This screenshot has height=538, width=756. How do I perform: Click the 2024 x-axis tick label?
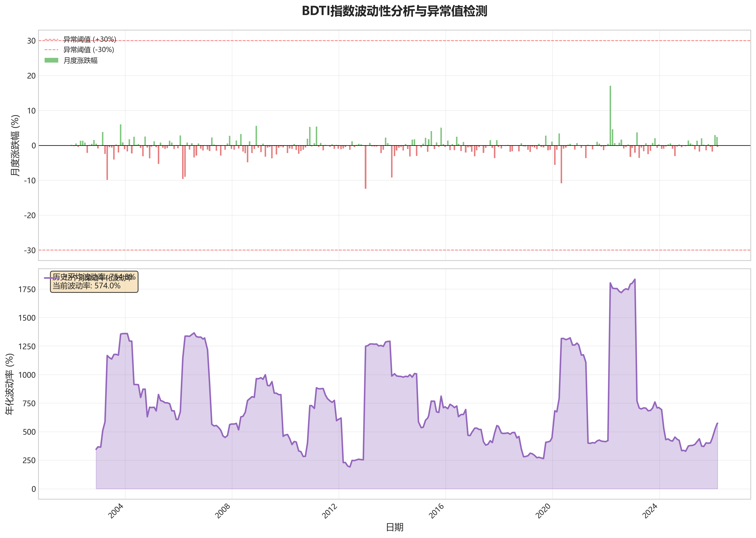[x=650, y=511]
